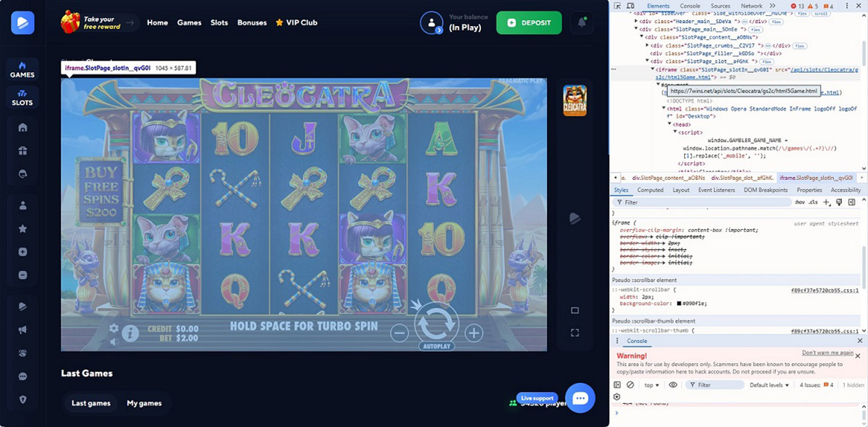The width and height of the screenshot is (868, 427).
Task: Increase the bet with the plus button
Action: [474, 333]
